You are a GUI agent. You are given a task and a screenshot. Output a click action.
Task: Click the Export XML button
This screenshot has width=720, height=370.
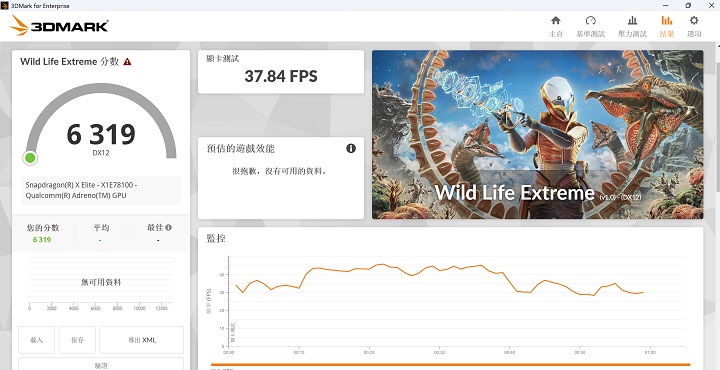[141, 340]
